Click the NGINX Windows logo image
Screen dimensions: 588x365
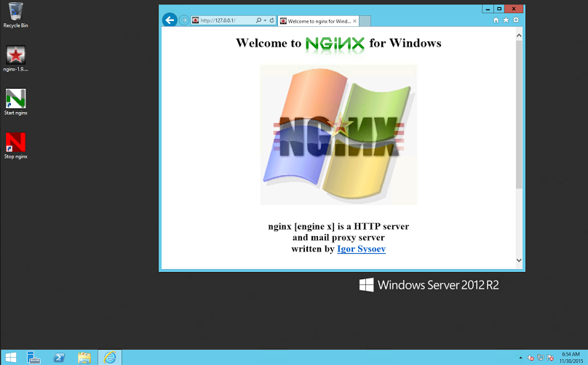click(x=338, y=135)
